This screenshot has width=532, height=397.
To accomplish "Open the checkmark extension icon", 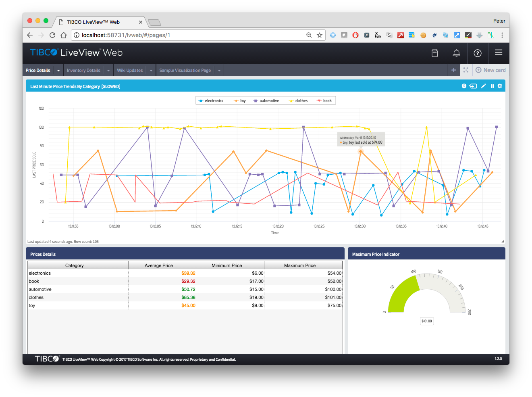I will point(468,35).
